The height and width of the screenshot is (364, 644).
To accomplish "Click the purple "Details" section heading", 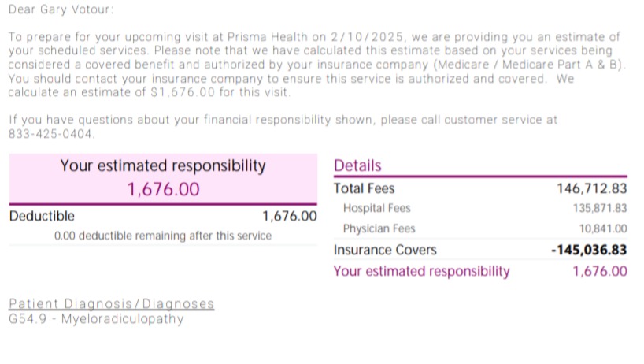I will point(357,165).
